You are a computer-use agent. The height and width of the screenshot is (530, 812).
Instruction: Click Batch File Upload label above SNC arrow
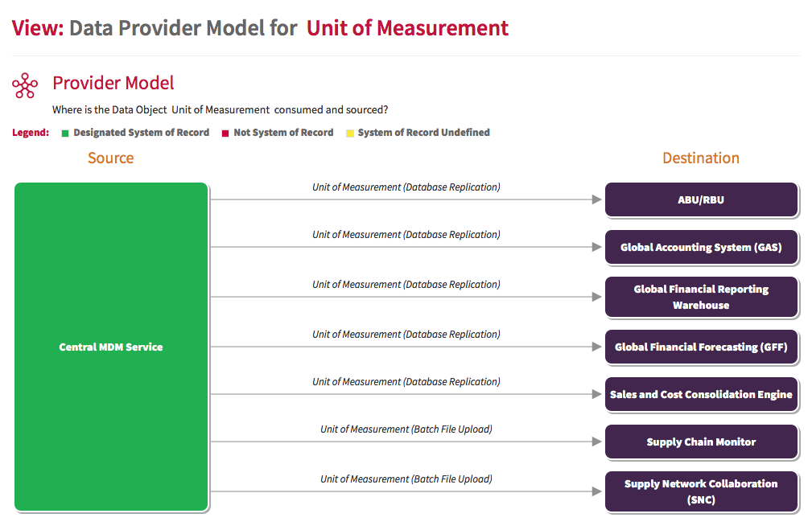coord(406,479)
